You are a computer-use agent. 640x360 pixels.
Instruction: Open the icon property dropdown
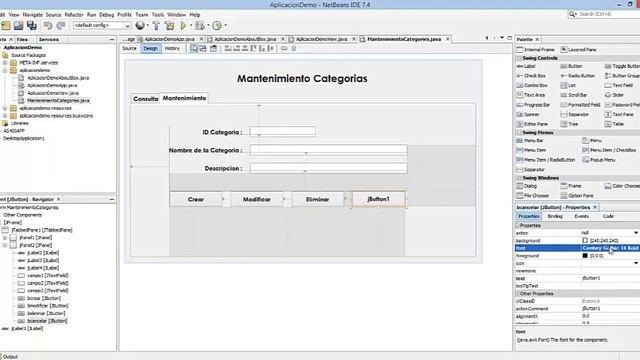pyautogui.click(x=636, y=263)
